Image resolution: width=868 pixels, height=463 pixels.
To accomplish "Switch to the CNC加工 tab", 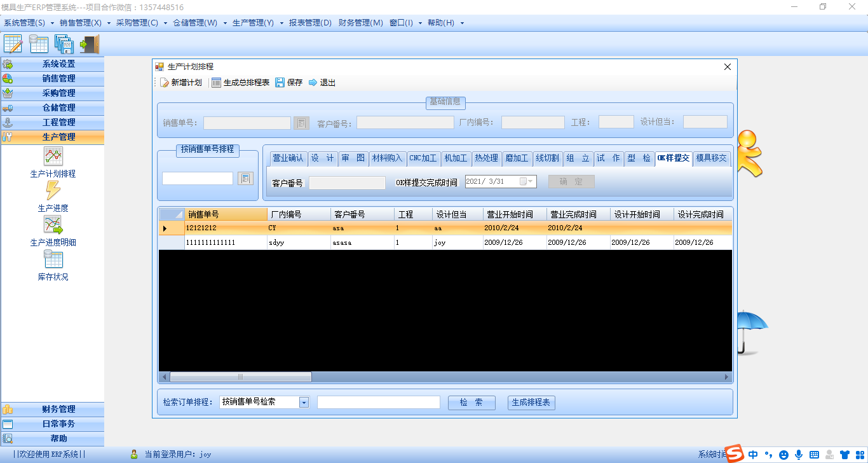I will click(x=423, y=158).
